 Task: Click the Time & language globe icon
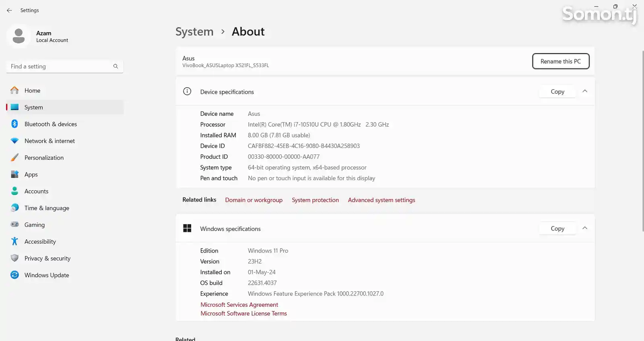(14, 208)
